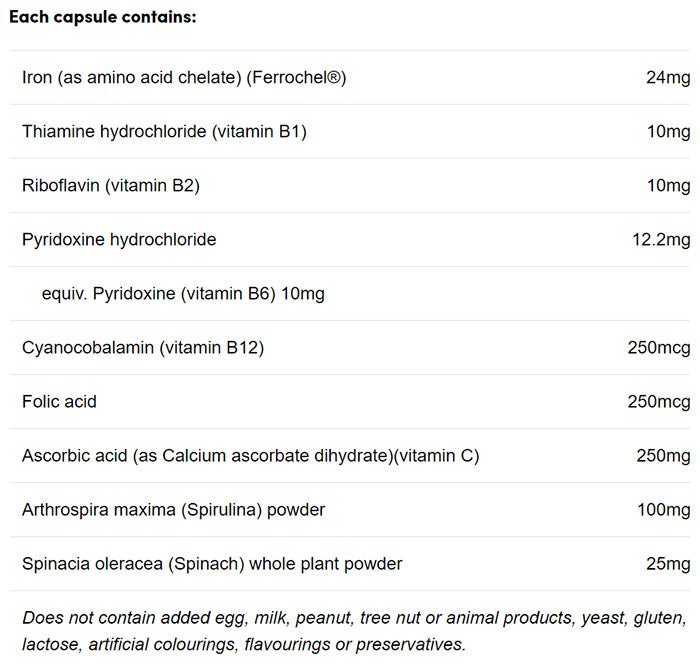Select the Cyanocobalamin (vitamin B12) label
The image size is (700, 664).
point(143,348)
